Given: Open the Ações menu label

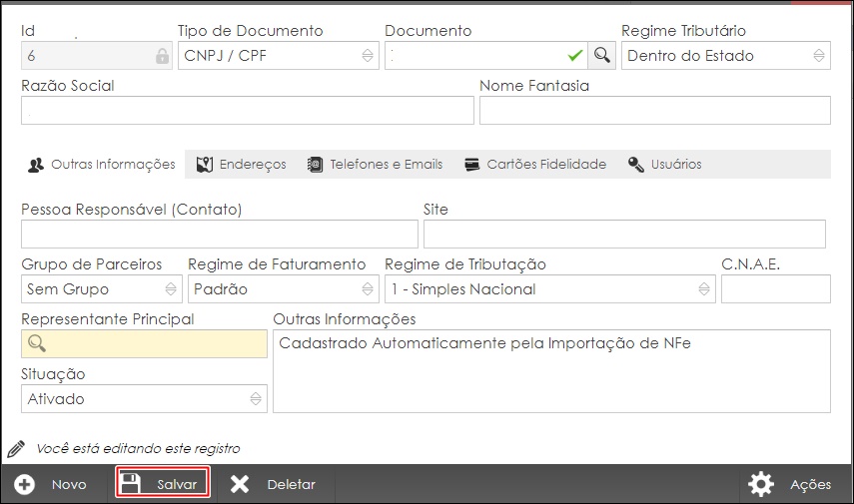Looking at the screenshot, I should pyautogui.click(x=810, y=484).
